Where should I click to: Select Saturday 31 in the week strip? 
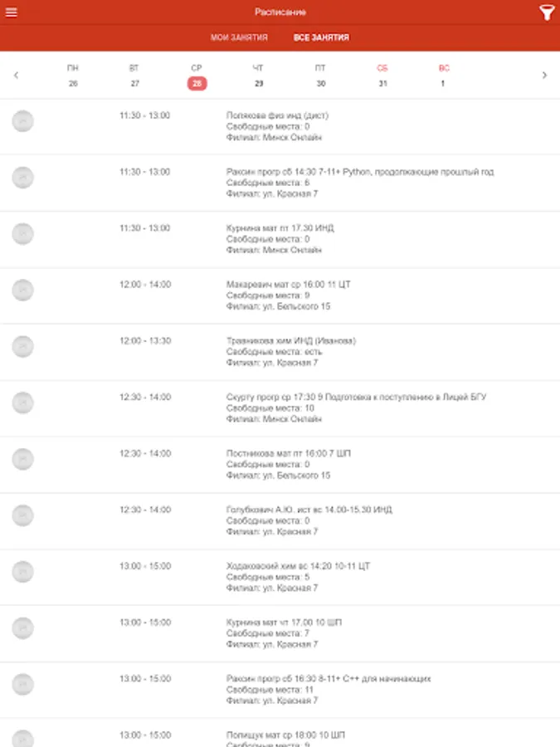382,76
